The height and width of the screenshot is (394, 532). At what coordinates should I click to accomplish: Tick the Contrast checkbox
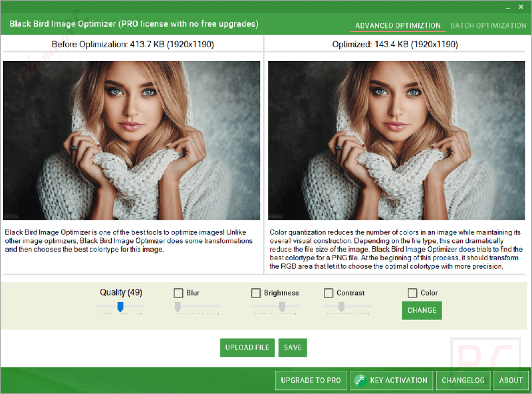pos(328,293)
